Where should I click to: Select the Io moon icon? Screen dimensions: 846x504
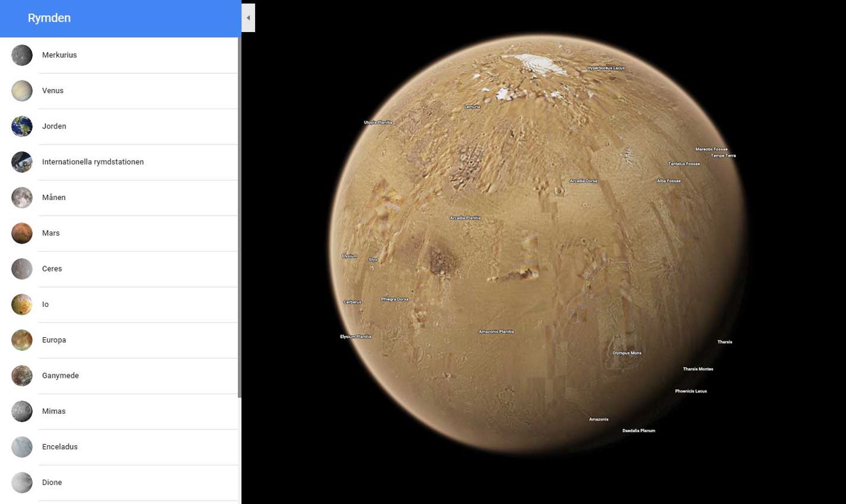22,304
